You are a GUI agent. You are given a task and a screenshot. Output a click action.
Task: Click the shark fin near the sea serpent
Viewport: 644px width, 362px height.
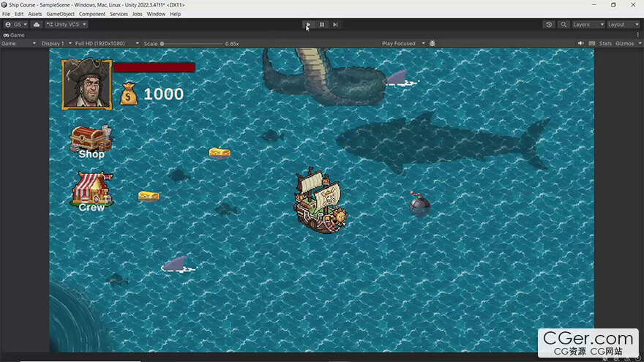[x=401, y=78]
